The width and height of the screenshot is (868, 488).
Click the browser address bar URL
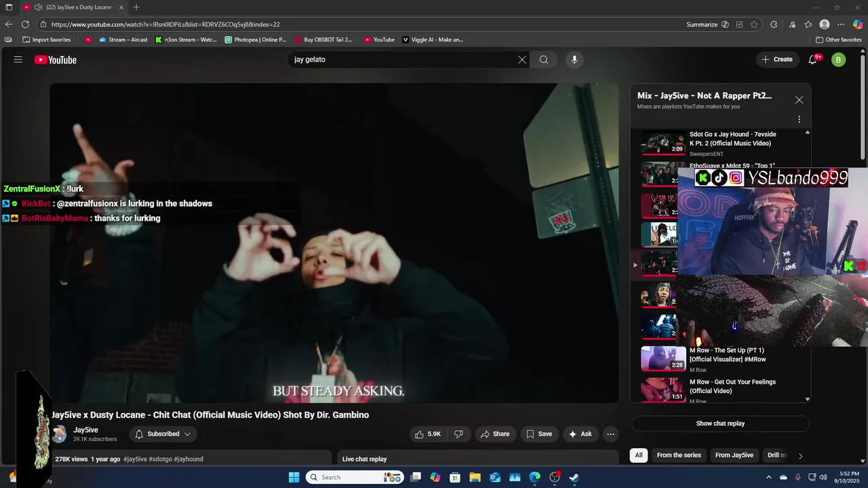165,24
